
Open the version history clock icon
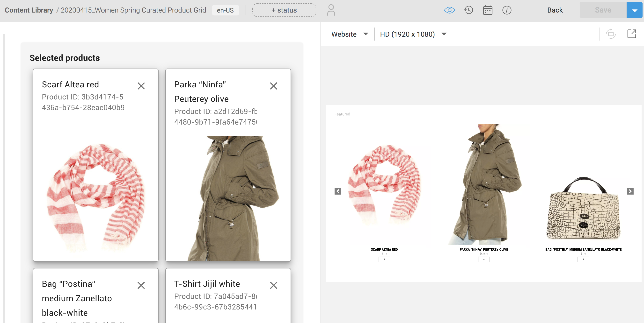pos(468,10)
